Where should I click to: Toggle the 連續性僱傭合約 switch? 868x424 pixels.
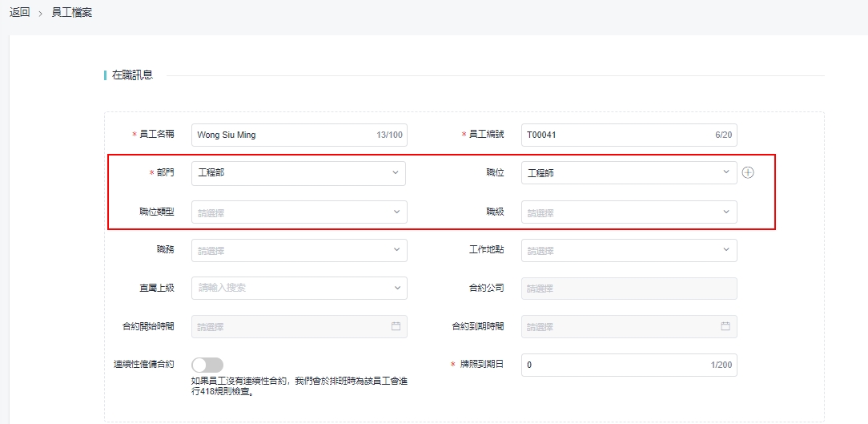tap(207, 365)
